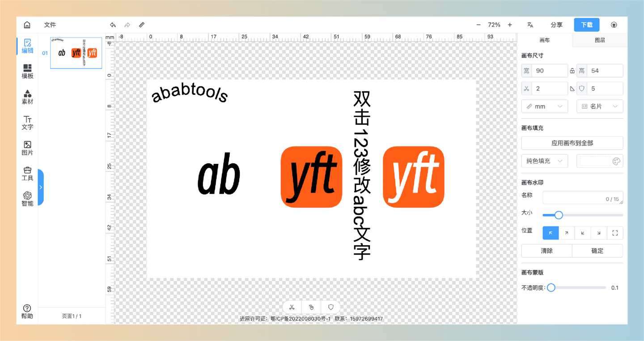Open the 纯色填充 fill type dropdown
644x341 pixels.
tap(544, 161)
